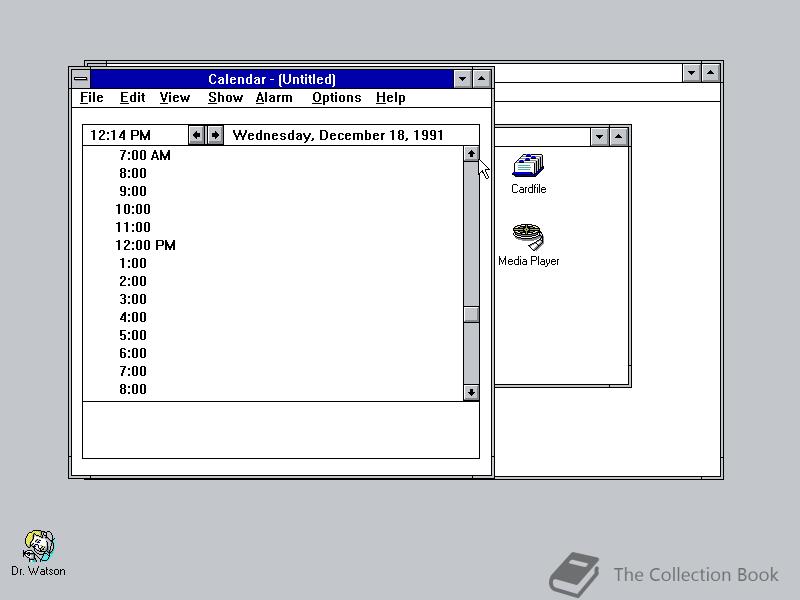Click the 12:14 PM current time display

[120, 135]
